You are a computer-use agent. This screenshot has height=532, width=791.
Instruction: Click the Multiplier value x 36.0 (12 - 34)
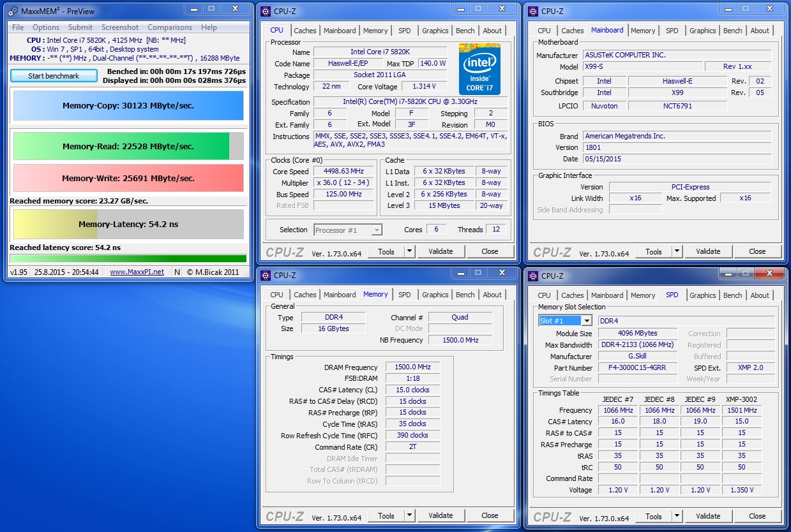[343, 182]
